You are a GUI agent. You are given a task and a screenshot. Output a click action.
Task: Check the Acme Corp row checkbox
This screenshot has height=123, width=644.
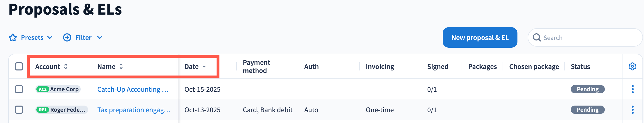coord(19,89)
